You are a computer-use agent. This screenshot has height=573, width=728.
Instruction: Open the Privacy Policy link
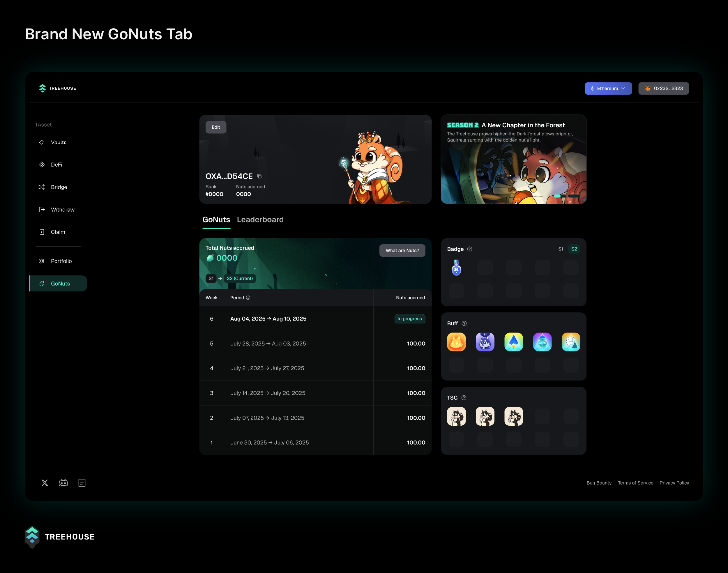(x=674, y=483)
